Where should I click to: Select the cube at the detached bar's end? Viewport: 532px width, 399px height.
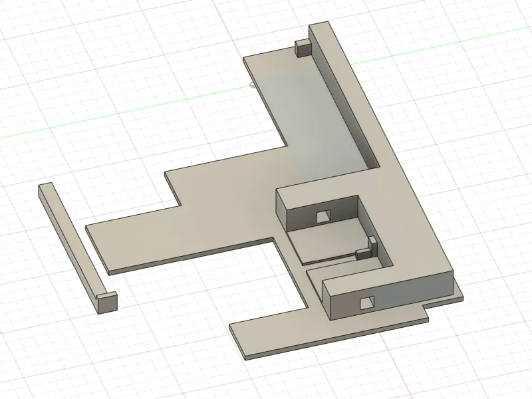click(107, 303)
